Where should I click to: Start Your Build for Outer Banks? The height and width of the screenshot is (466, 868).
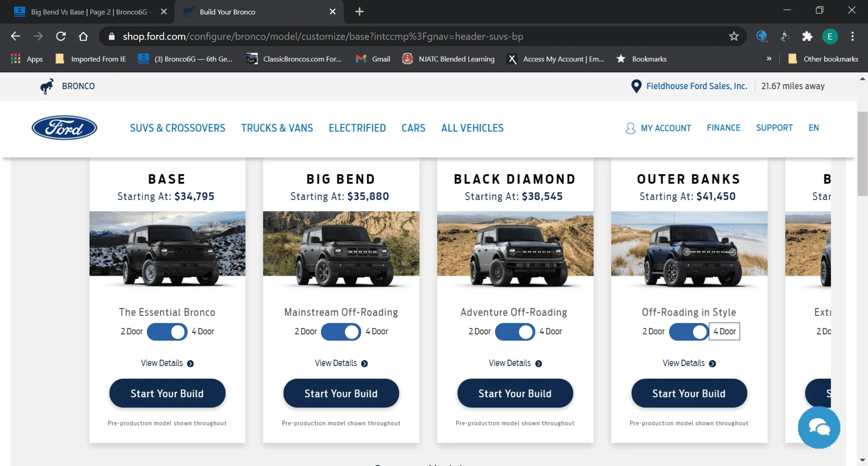click(x=689, y=393)
